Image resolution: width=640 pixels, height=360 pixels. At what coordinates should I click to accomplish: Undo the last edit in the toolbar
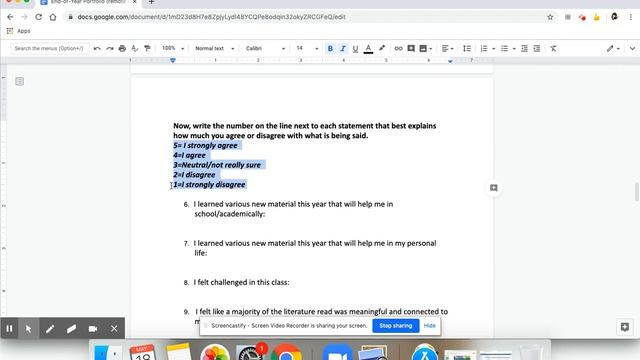pyautogui.click(x=97, y=49)
